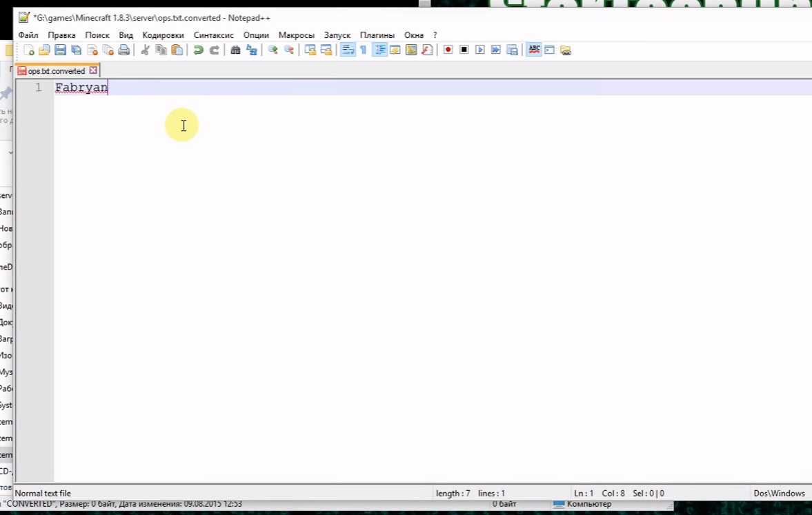Click the Cut scissors icon
Screen dimensions: 812x515
146,50
